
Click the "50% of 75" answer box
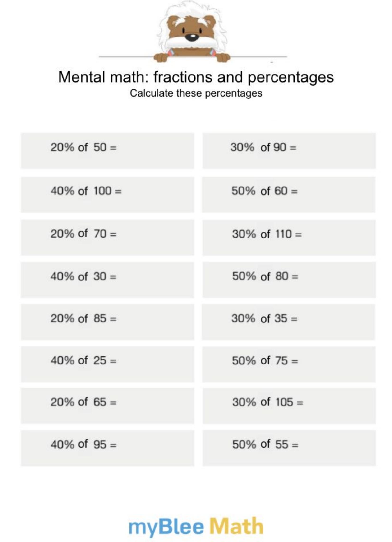coord(289,364)
